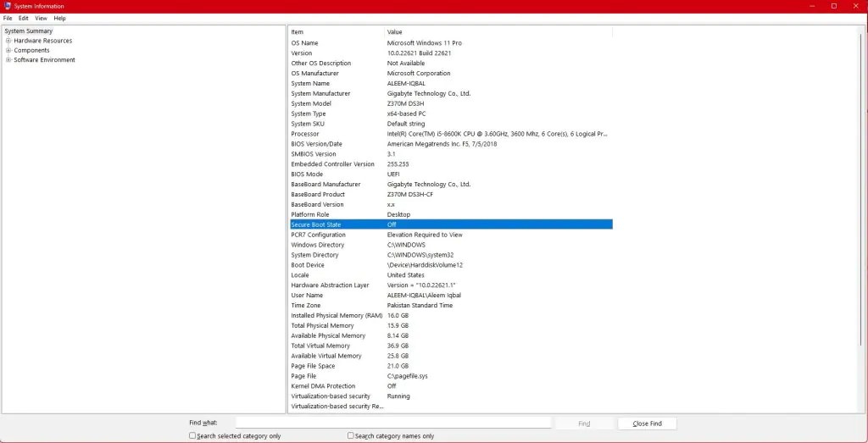Select the Embedded Controller Version row
This screenshot has width=868, height=443.
pyautogui.click(x=451, y=164)
